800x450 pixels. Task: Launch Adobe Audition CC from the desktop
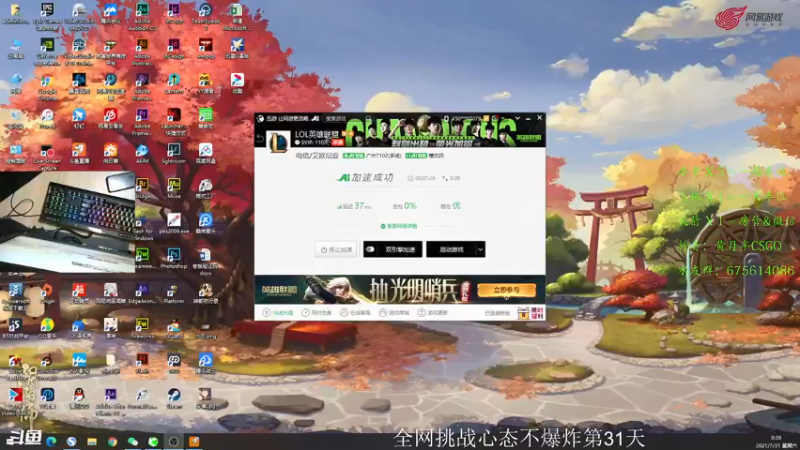click(142, 16)
